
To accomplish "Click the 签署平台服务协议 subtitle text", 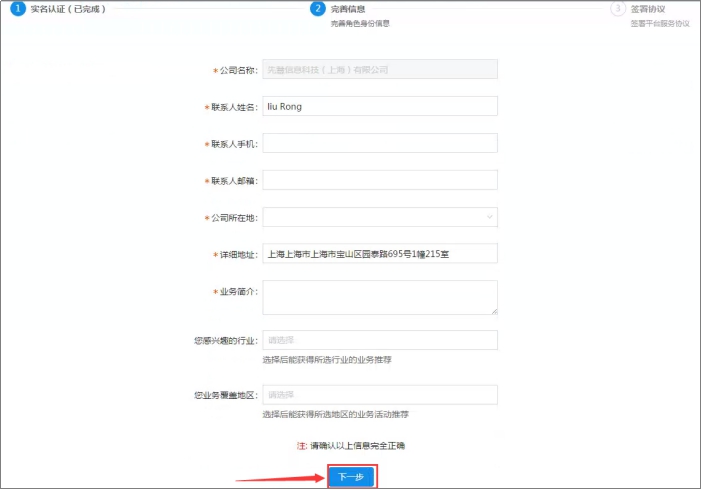I will pos(660,23).
